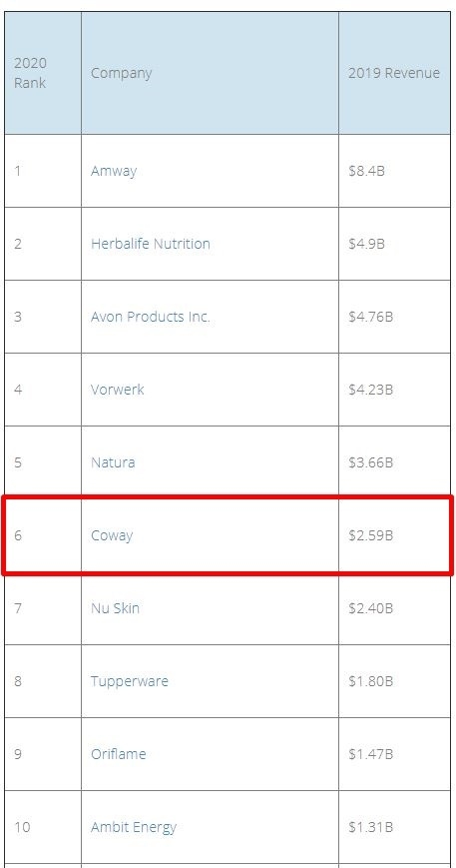Click the Vorwerk company name
Image resolution: width=456 pixels, height=868 pixels.
pos(117,390)
